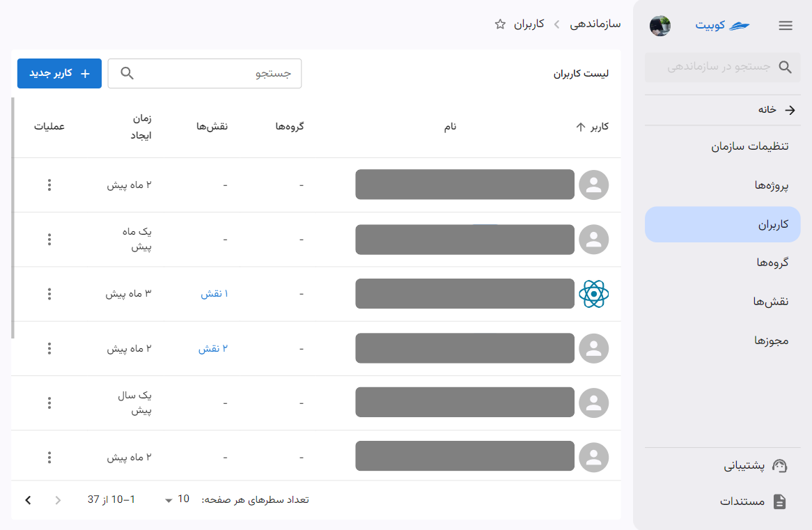Click the greyed-out previous page chevron

[58, 500]
